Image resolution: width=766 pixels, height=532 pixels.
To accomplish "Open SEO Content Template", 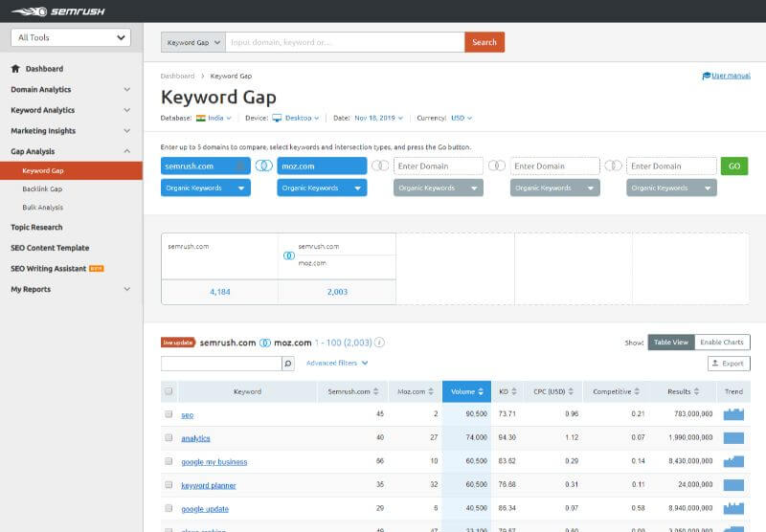I will (50, 248).
